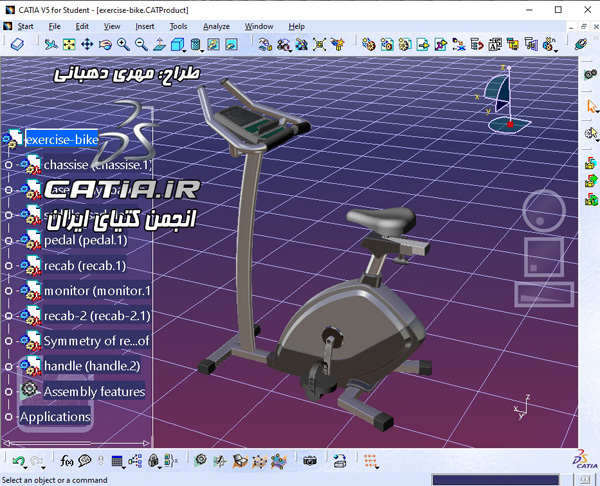600x486 pixels.
Task: Select the exercise-bike root node
Action: click(x=62, y=139)
